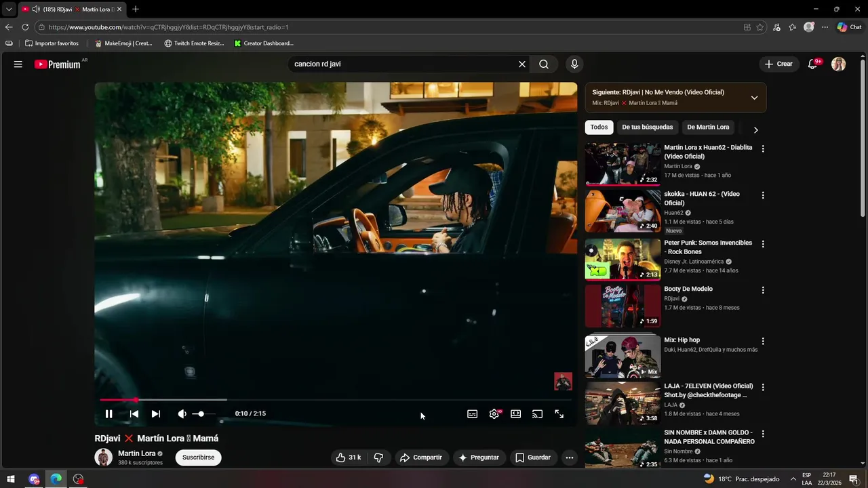Mute the video volume speaker icon

(182, 413)
